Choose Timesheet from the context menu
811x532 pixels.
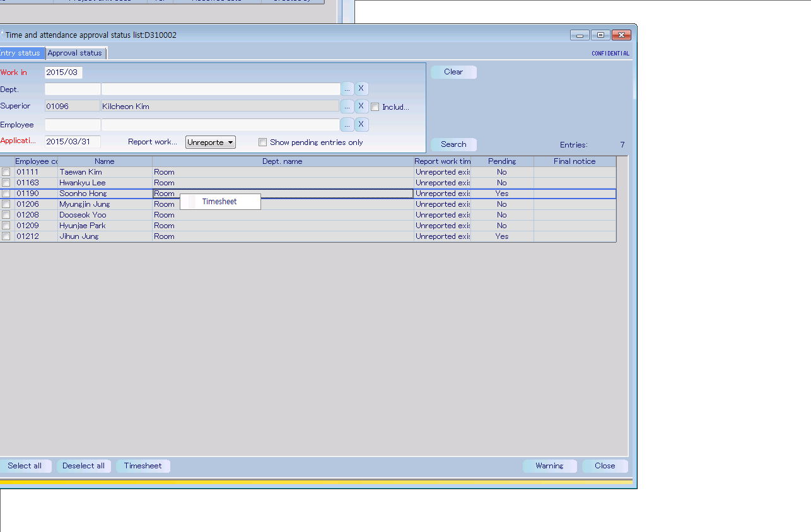(219, 202)
